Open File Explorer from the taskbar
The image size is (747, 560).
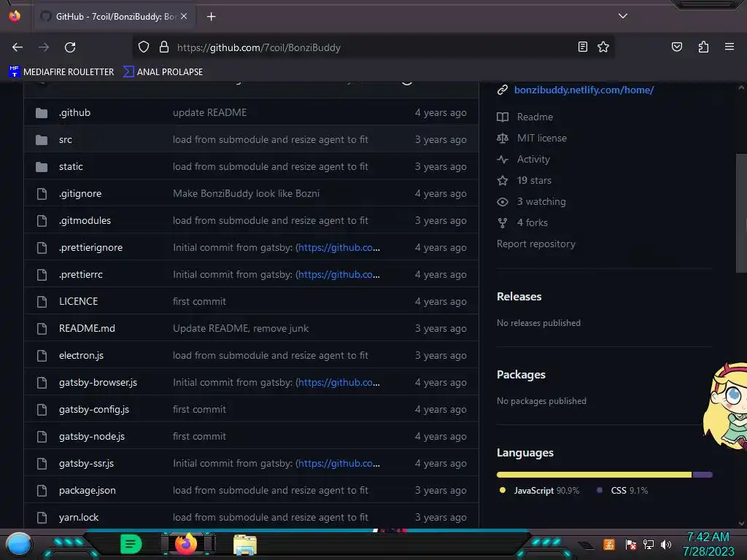pyautogui.click(x=245, y=545)
